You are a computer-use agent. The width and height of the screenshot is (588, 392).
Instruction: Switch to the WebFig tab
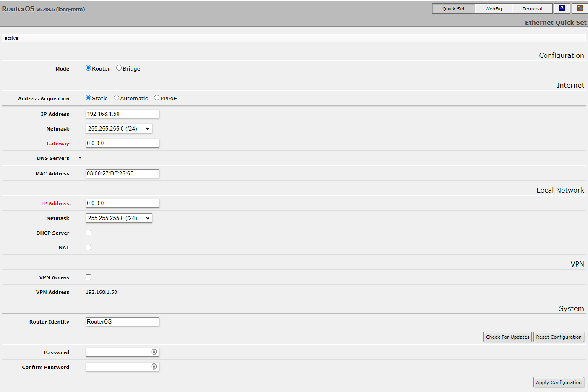[x=493, y=8]
